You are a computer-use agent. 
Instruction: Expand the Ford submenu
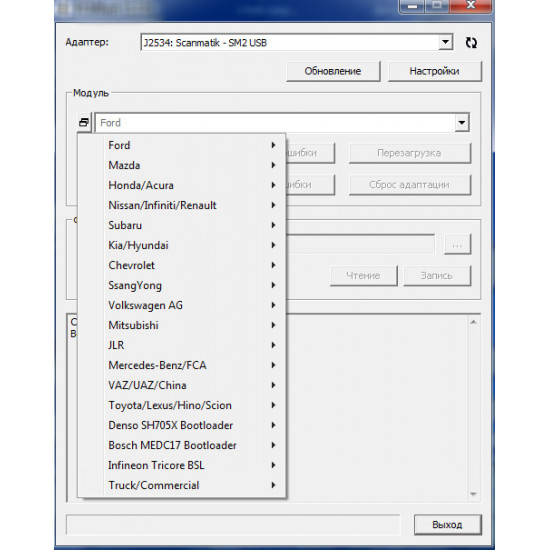tap(181, 145)
